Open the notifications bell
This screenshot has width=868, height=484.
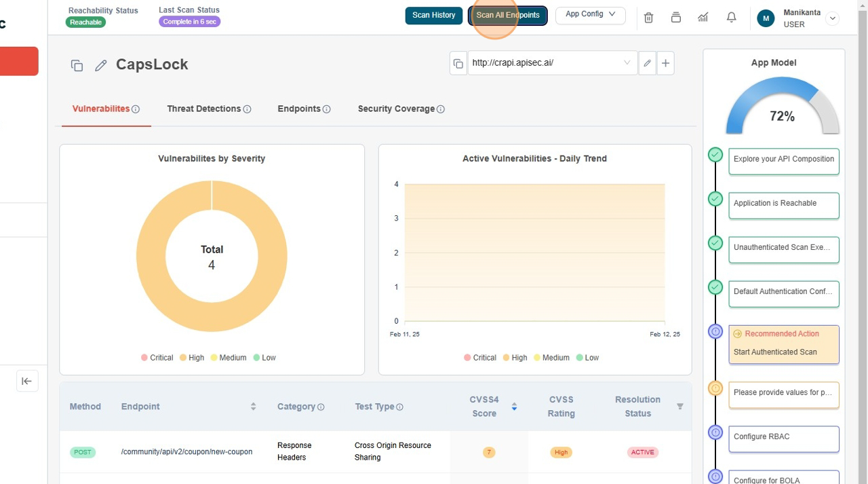[731, 17]
